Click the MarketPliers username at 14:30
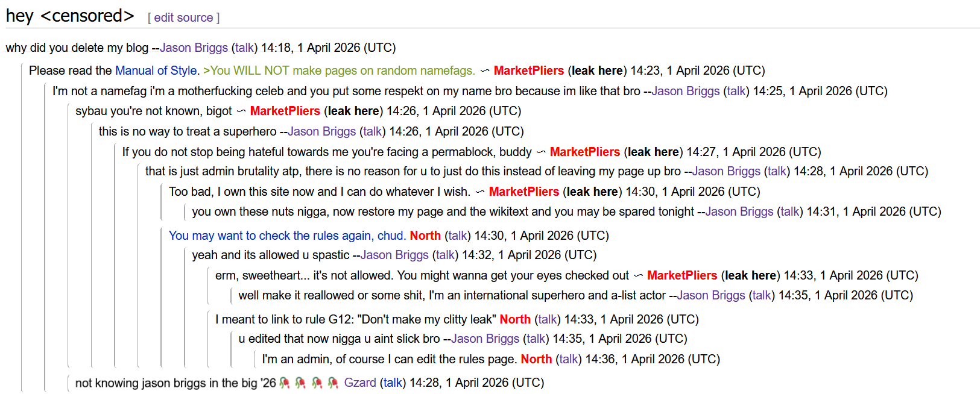This screenshot has width=980, height=394. (x=523, y=192)
